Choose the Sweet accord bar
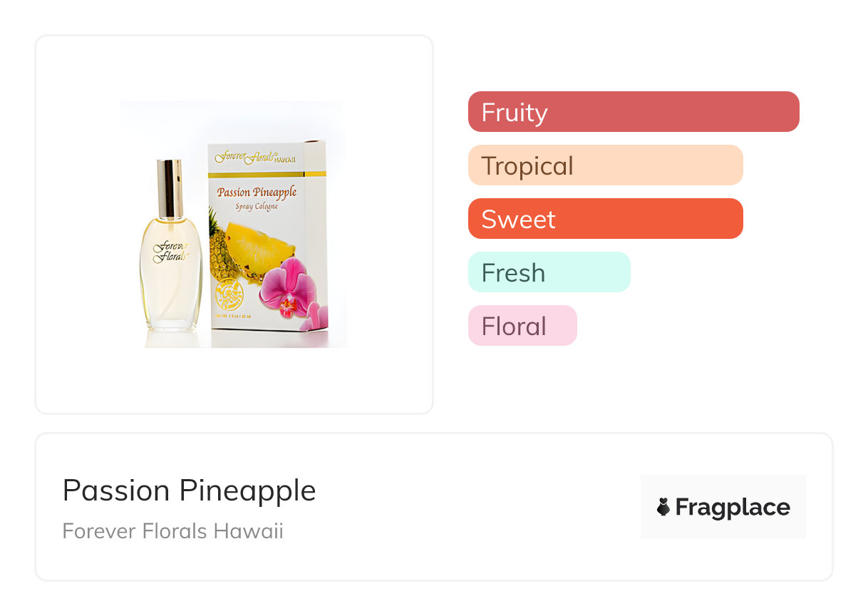 [605, 219]
